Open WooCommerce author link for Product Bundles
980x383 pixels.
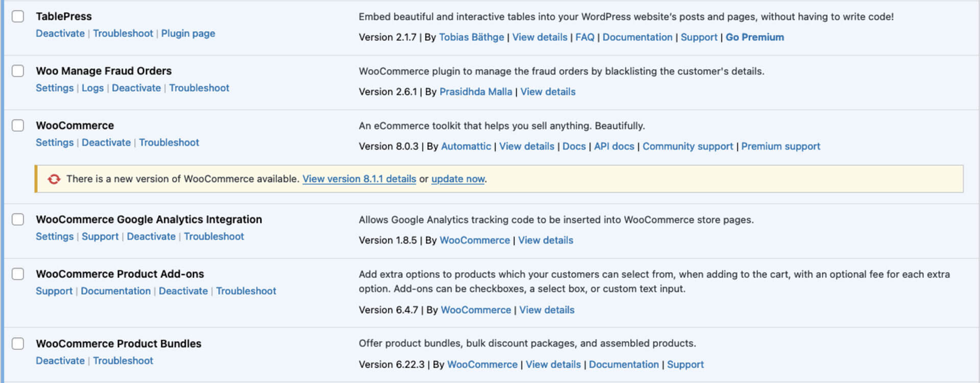[x=482, y=365]
